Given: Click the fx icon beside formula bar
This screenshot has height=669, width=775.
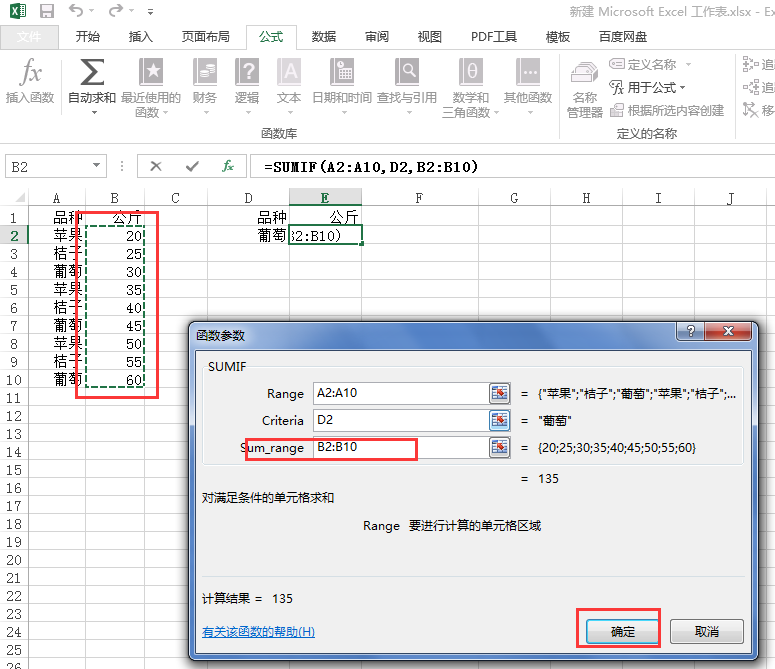Looking at the screenshot, I should coord(227,166).
